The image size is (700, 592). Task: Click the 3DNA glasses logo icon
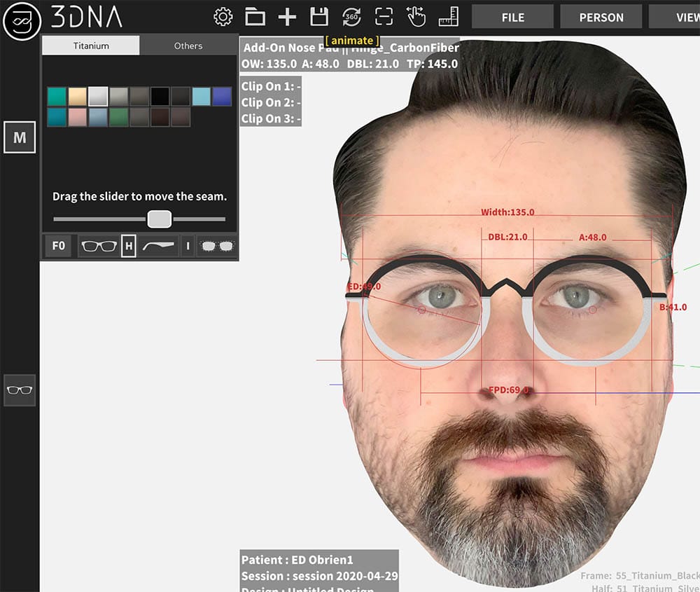point(22,21)
